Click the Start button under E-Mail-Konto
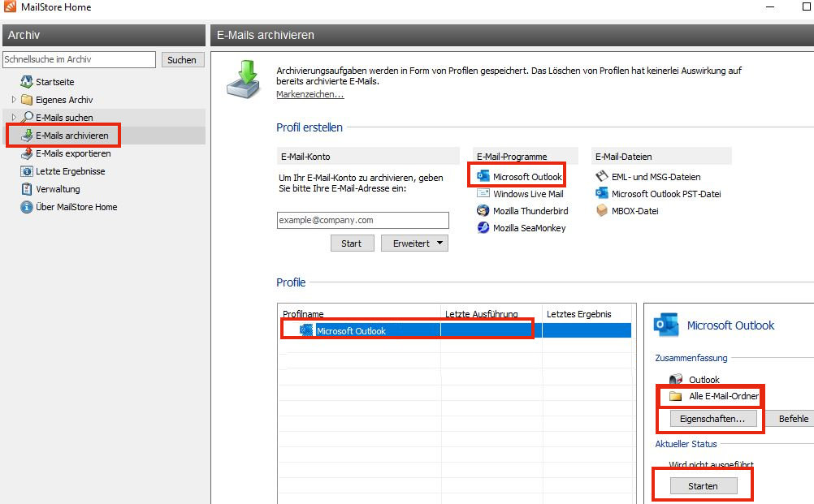814x504 pixels. click(x=352, y=243)
